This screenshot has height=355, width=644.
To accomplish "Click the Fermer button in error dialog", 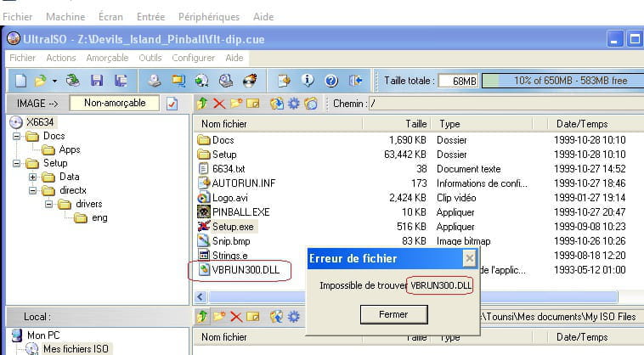I will (x=393, y=314).
